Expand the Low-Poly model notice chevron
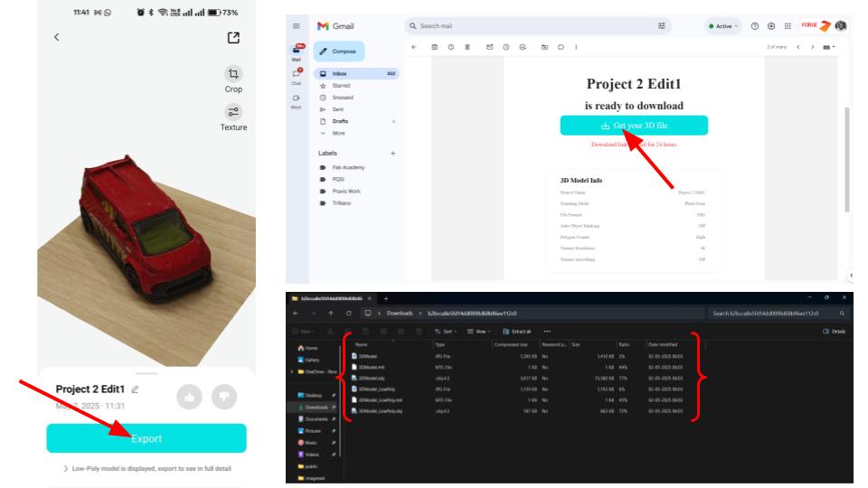The width and height of the screenshot is (868, 488). (x=65, y=469)
